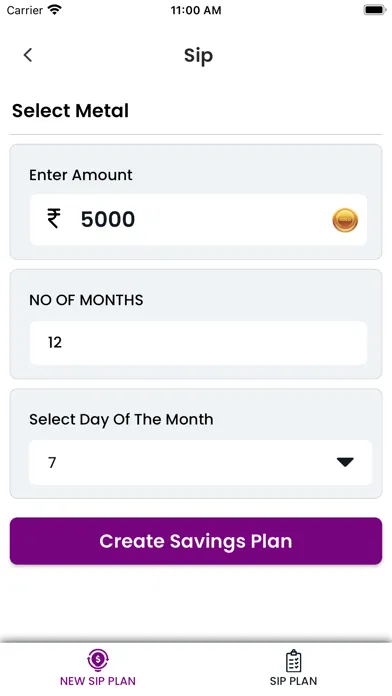The image size is (392, 696).
Task: Expand day of month dropdown arrow
Action: point(345,462)
